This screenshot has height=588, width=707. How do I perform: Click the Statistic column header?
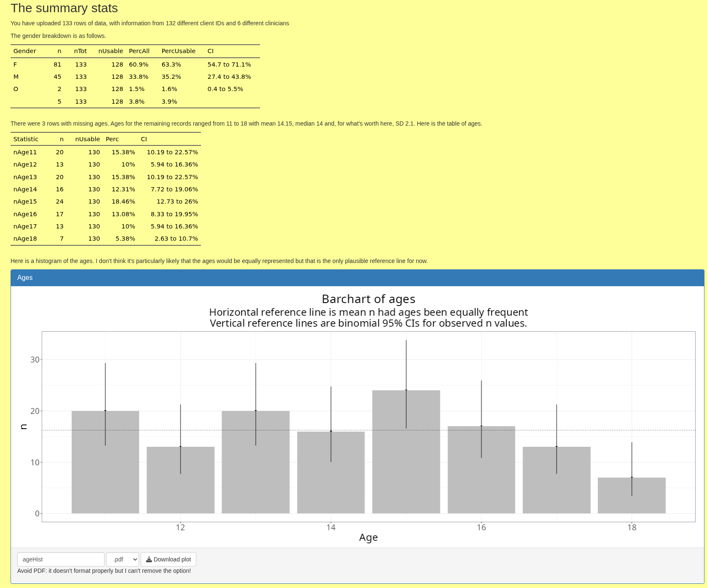26,139
